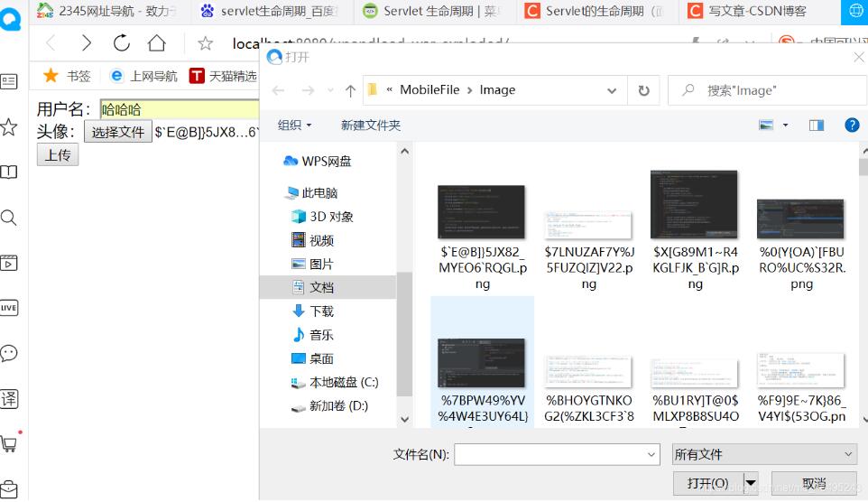Expand the address path history dropdown
This screenshot has width=868, height=502.
(612, 90)
